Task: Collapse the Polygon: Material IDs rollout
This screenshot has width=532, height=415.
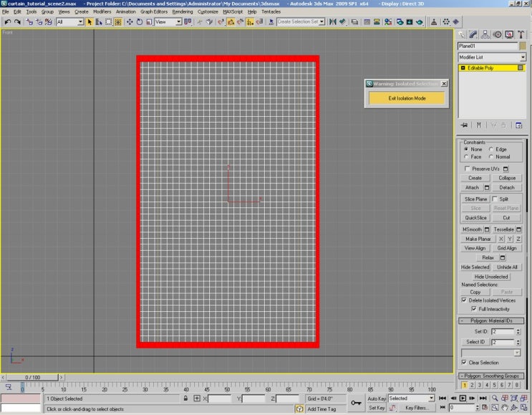Action: [493, 321]
